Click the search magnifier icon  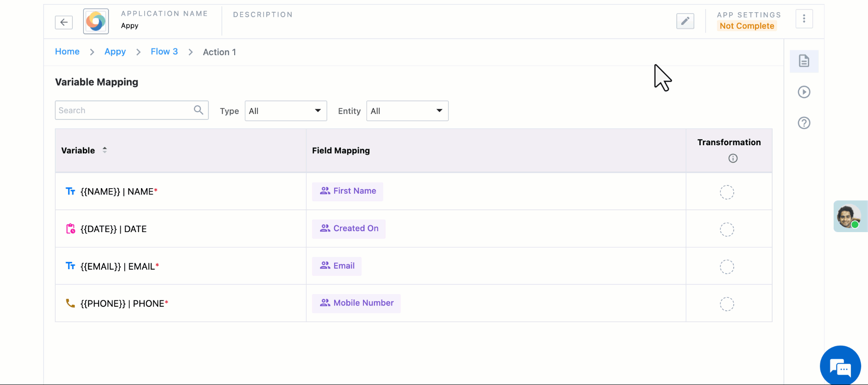coord(198,110)
